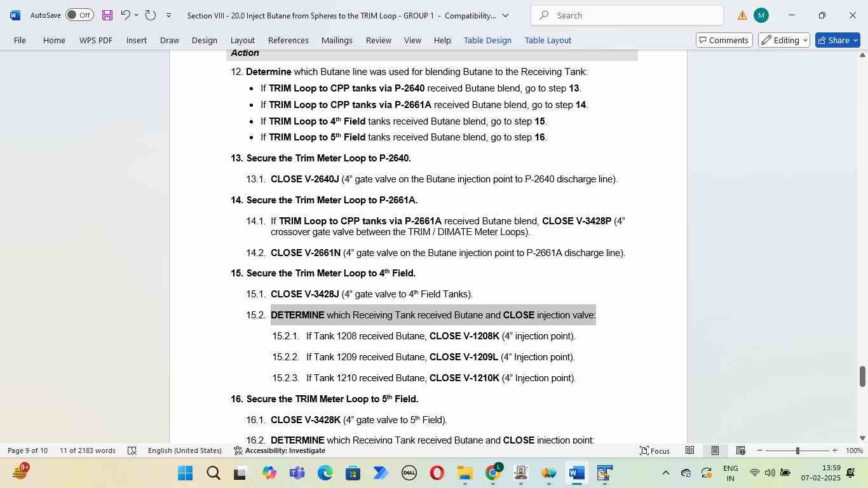Save the document with the floppy disk icon

click(x=107, y=15)
